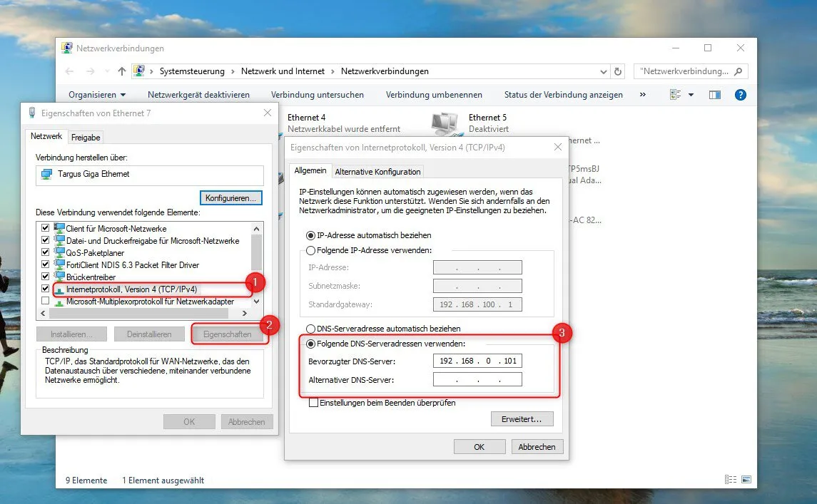
Task: Expand the recent locations dropdown arrow
Action: (x=107, y=71)
